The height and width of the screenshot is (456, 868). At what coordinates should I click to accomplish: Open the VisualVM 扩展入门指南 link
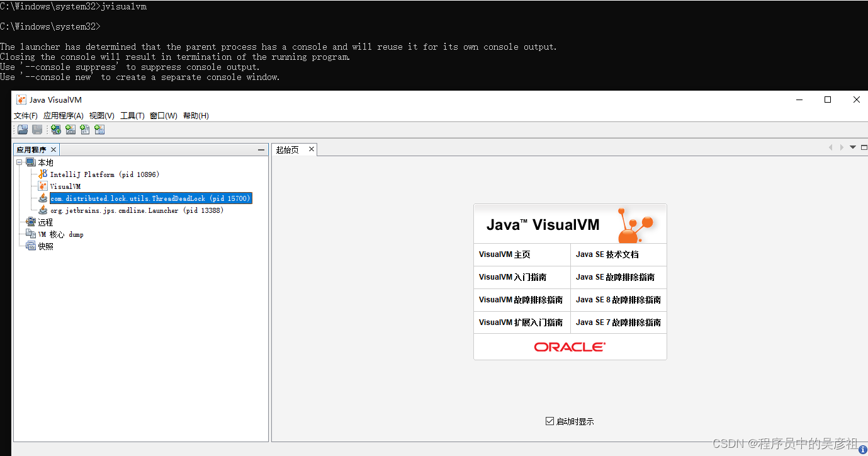pos(521,322)
